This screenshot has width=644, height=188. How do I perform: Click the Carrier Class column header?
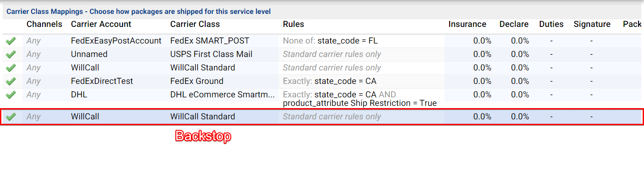(x=195, y=24)
